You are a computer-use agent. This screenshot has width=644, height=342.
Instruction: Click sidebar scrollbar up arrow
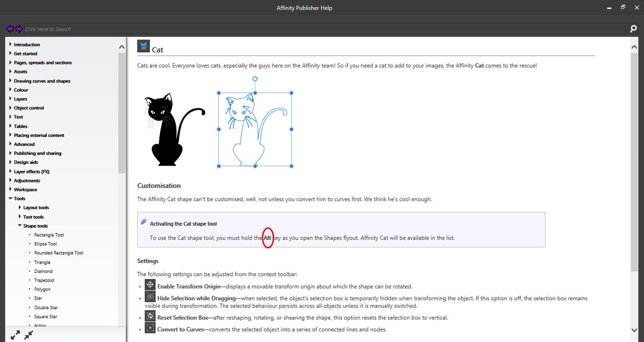(122, 47)
